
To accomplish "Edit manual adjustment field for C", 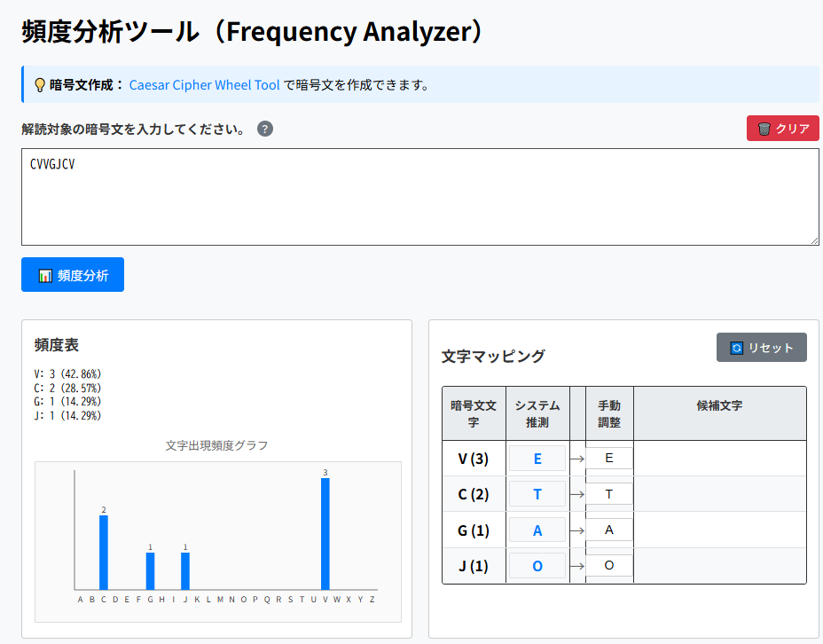I will click(x=608, y=494).
